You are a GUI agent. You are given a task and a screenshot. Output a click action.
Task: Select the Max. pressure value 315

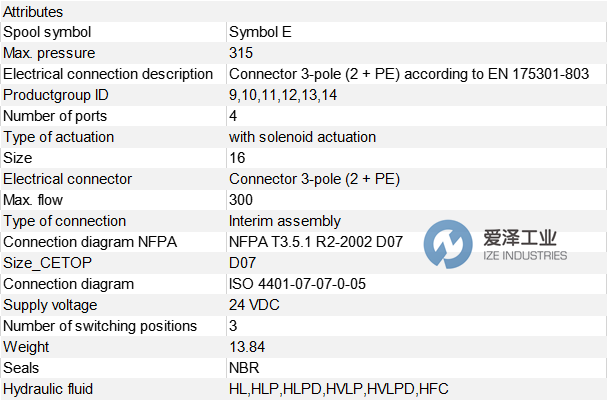pos(241,53)
